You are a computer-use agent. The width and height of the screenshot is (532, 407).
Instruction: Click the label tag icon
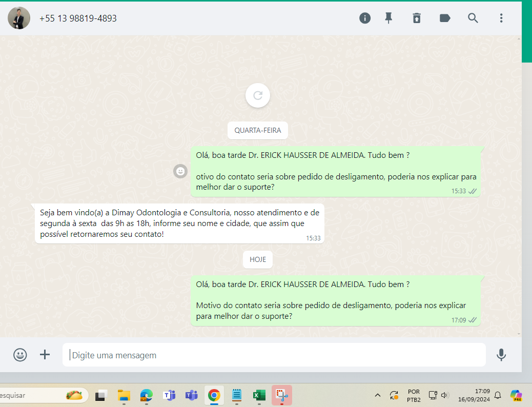(x=445, y=18)
